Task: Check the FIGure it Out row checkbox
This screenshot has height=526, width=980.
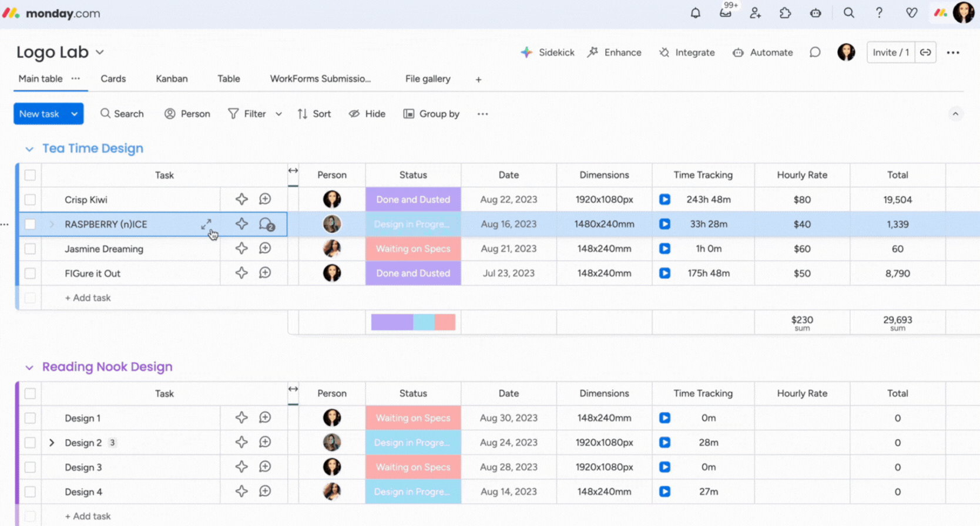Action: [x=30, y=274]
